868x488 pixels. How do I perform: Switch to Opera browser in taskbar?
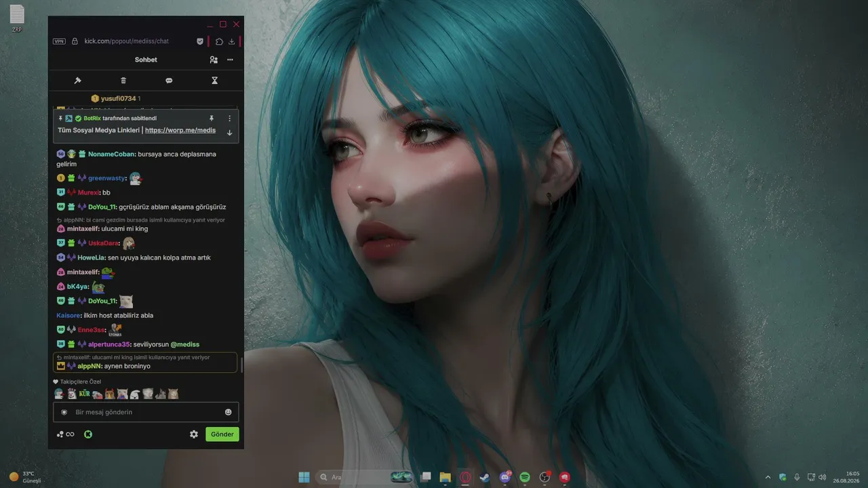(465, 477)
